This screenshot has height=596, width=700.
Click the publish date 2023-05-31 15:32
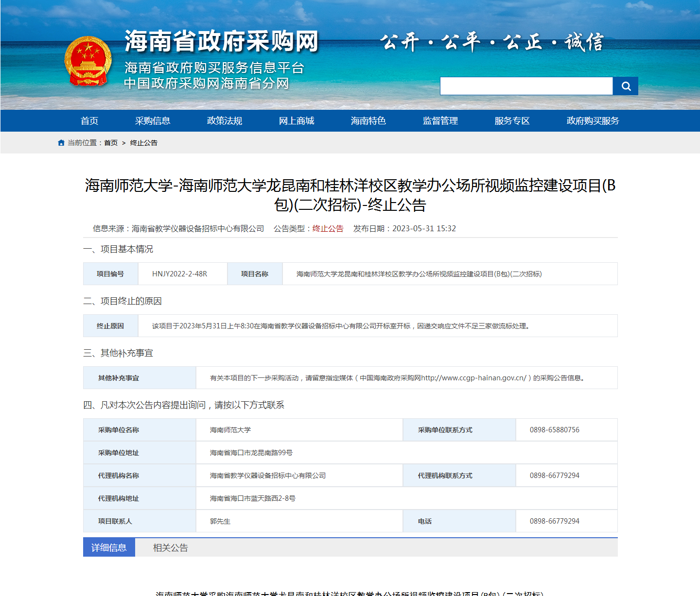pos(424,228)
